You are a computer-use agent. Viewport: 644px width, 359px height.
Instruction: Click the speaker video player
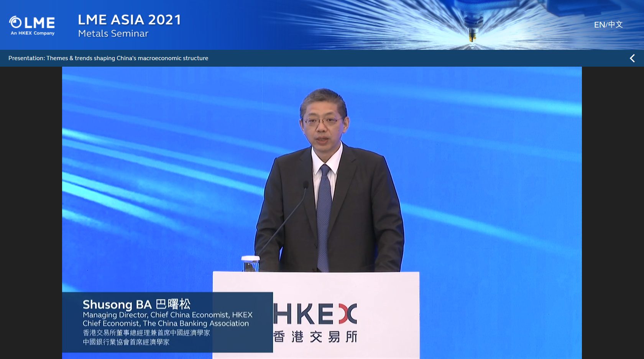pos(322,213)
